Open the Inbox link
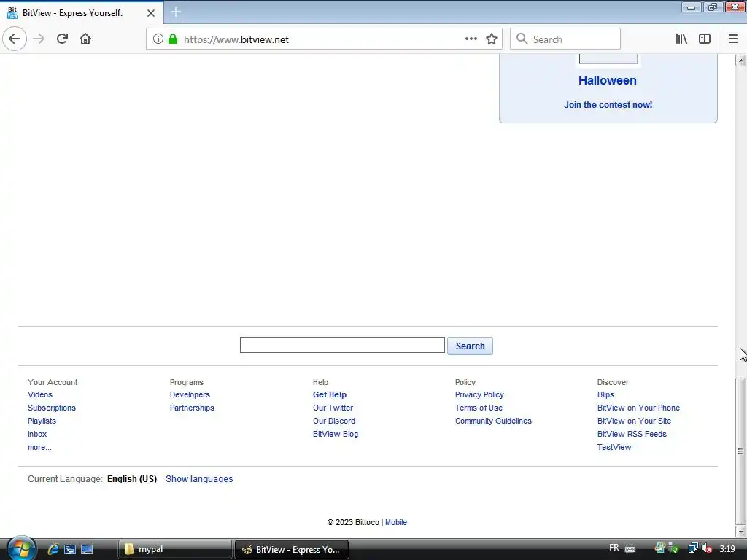Screen dimensions: 747x560 click(x=37, y=435)
